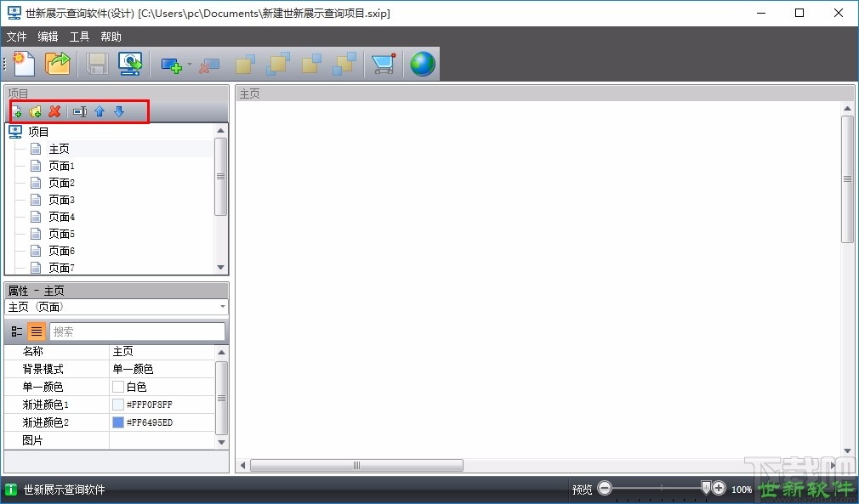Select the 渐进颜色2 property label
Screen dimensions: 859x504
coord(45,422)
